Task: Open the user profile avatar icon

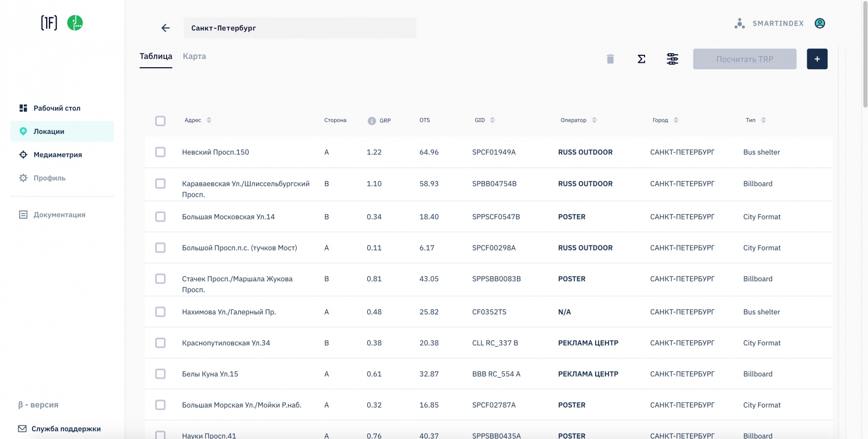Action: click(820, 23)
